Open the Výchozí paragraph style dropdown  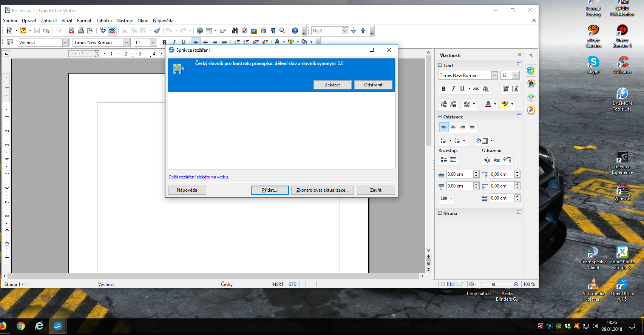pos(65,43)
